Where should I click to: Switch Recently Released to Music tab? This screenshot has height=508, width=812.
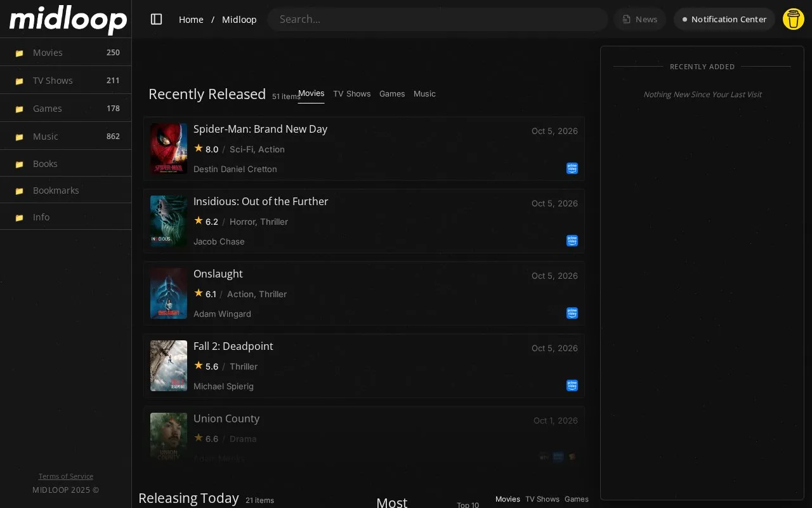pos(424,94)
